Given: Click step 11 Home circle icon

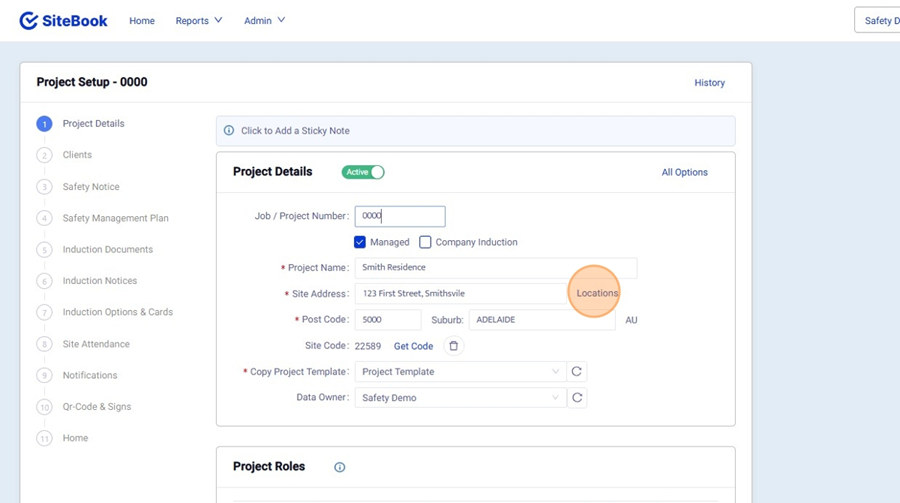Looking at the screenshot, I should point(44,439).
